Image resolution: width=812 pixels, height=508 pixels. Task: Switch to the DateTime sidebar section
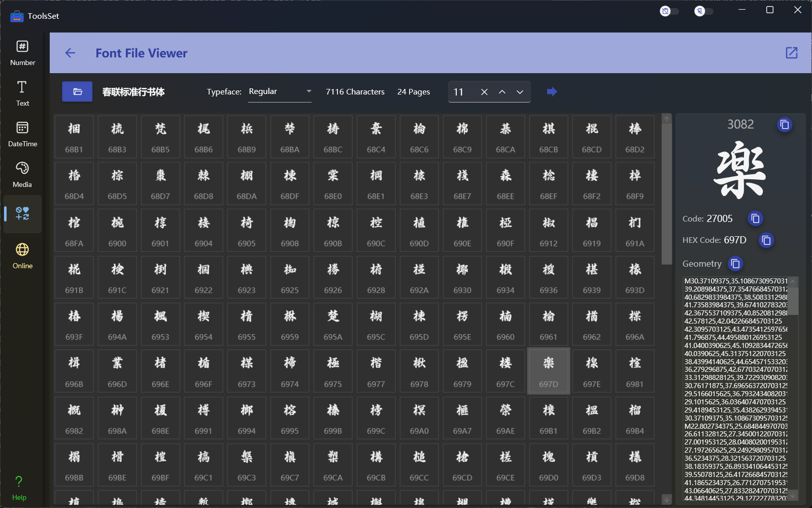pos(22,134)
